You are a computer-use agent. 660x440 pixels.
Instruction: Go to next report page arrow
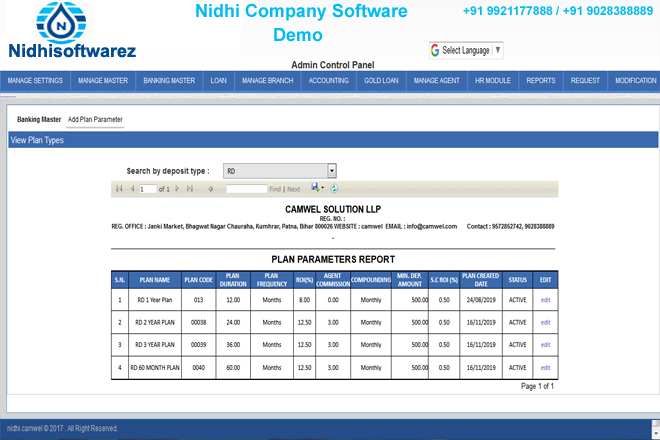pos(177,189)
